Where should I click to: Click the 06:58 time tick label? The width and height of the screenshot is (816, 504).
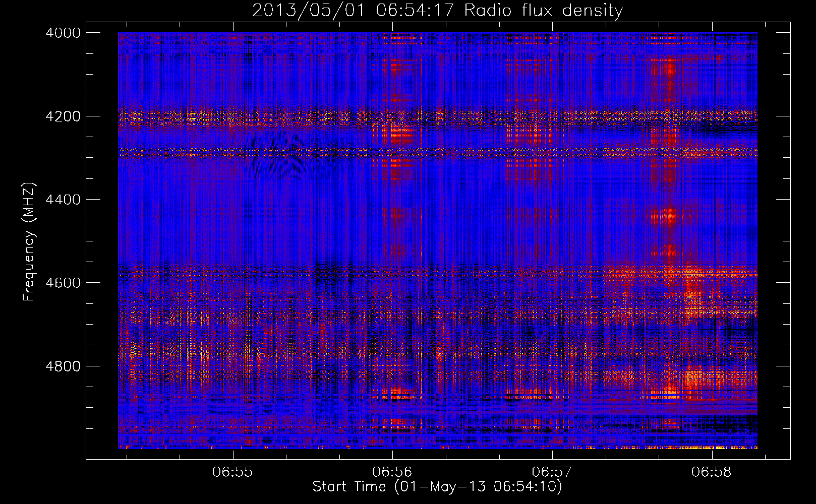point(712,472)
